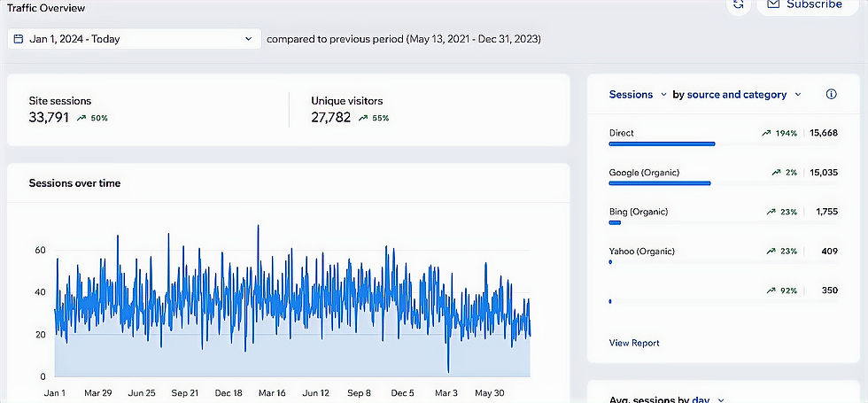Click the 23% trend arrow for Yahoo
This screenshot has width=868, height=403.
(771, 252)
